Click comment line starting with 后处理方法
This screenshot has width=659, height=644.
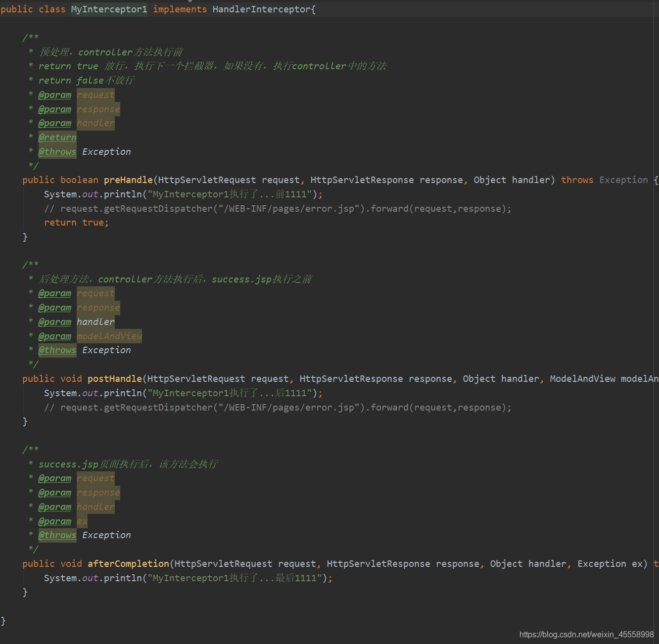(x=175, y=279)
